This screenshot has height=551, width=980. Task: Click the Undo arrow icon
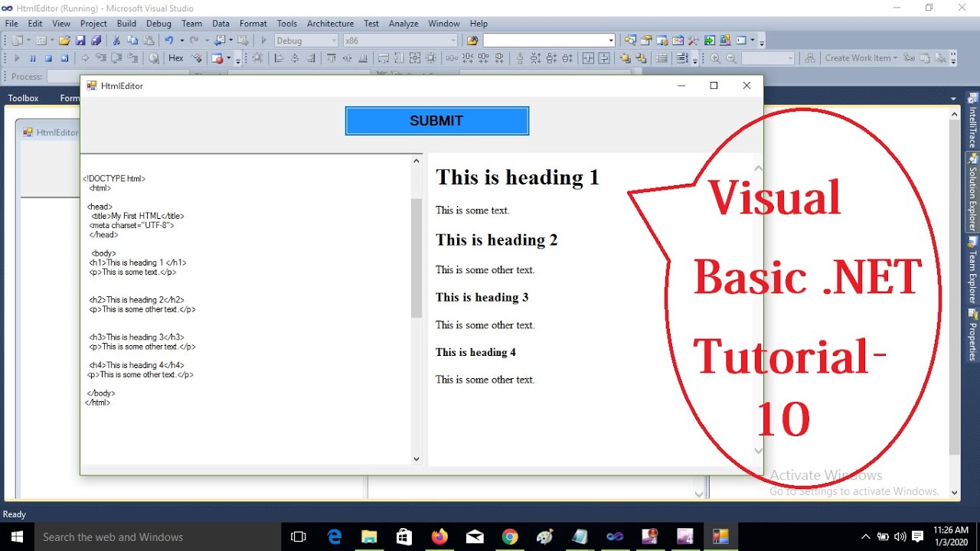[168, 41]
